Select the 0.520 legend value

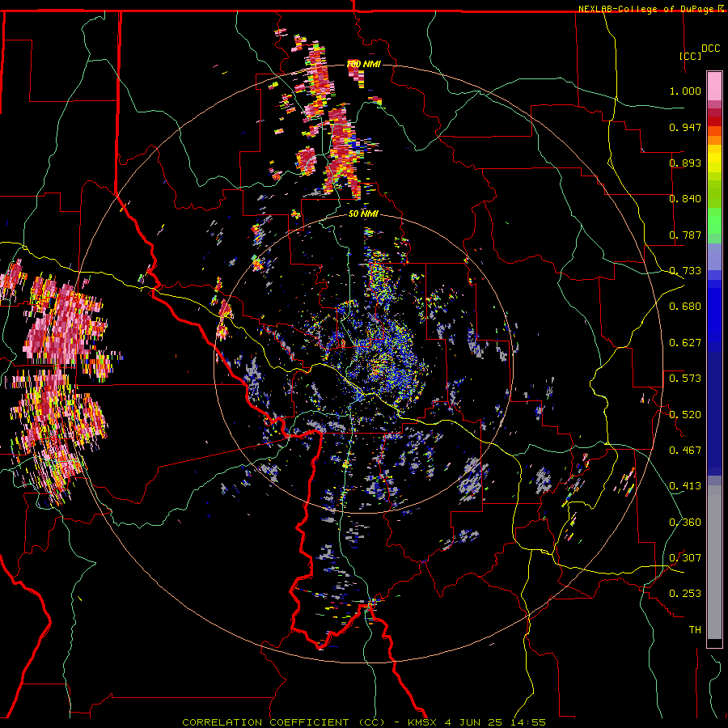click(x=685, y=415)
